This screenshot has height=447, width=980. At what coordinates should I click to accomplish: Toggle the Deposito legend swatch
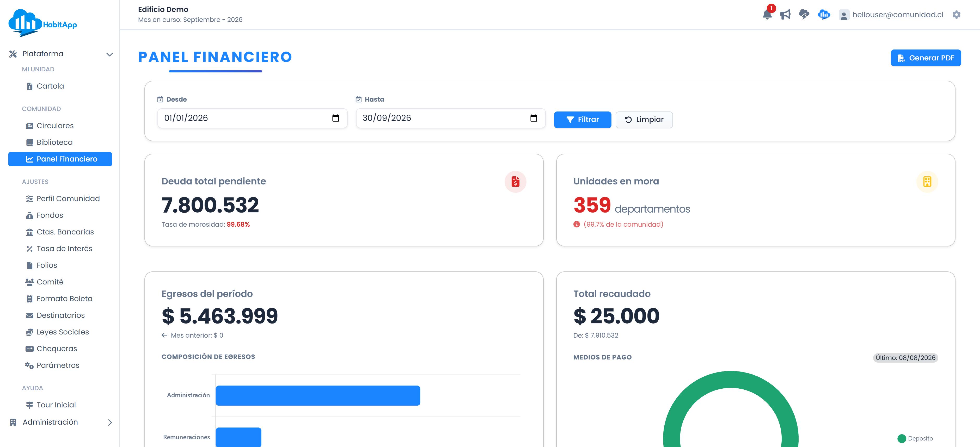(902, 439)
